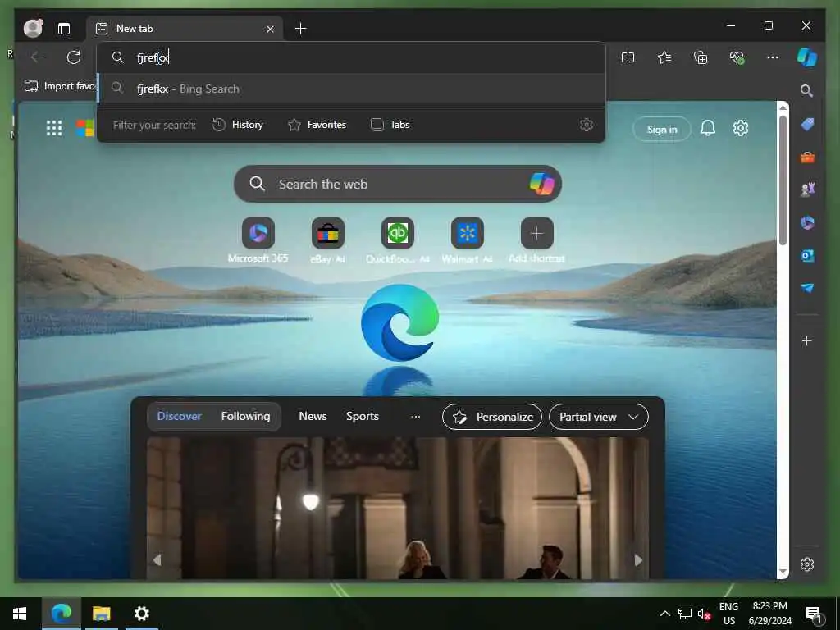Select fjrefkx Bing Search suggestion
Viewport: 840px width, 630px height.
point(351,89)
